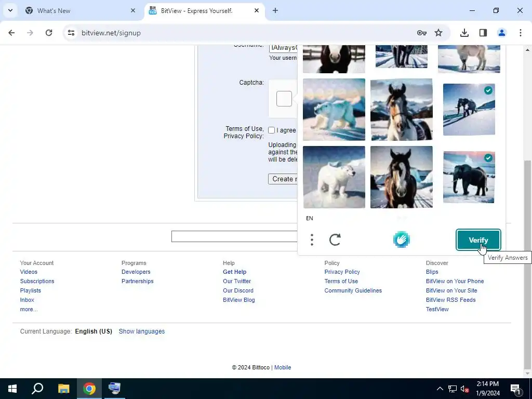
Task: Select the dark horse facing forward image
Action: tap(402, 177)
